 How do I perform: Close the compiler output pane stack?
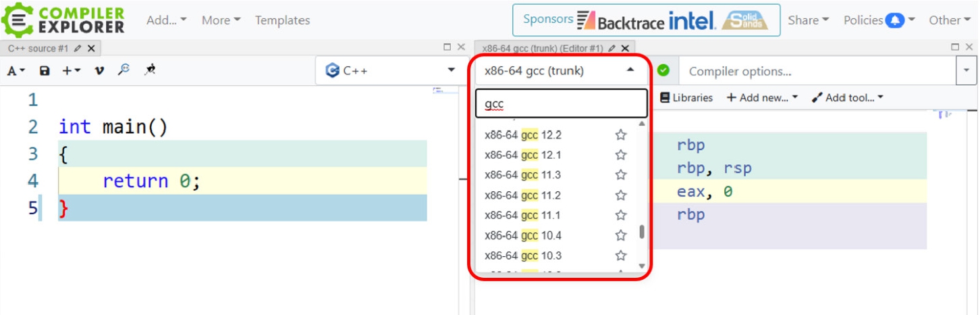[x=969, y=47]
